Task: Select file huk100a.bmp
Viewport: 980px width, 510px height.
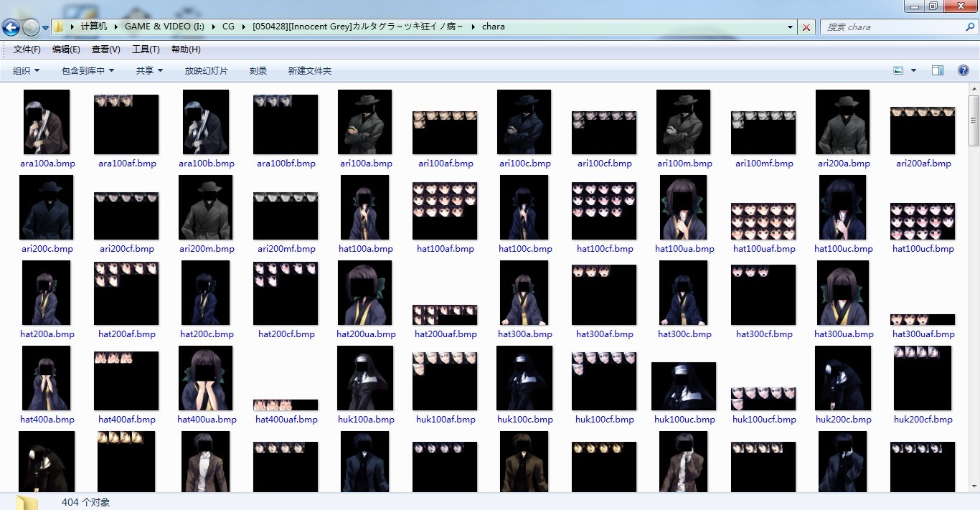Action: click(365, 378)
